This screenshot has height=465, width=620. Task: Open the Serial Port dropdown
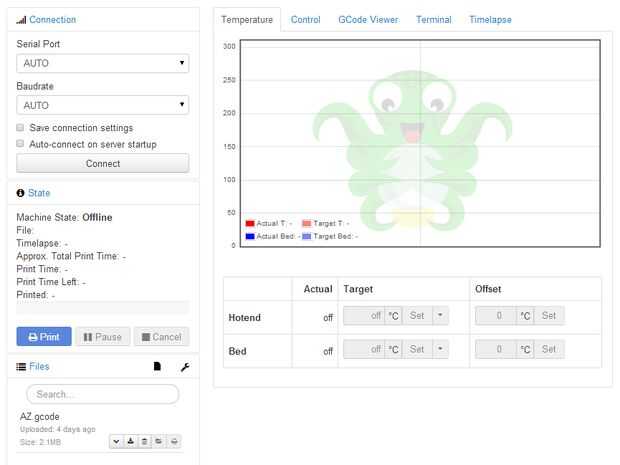coord(102,63)
